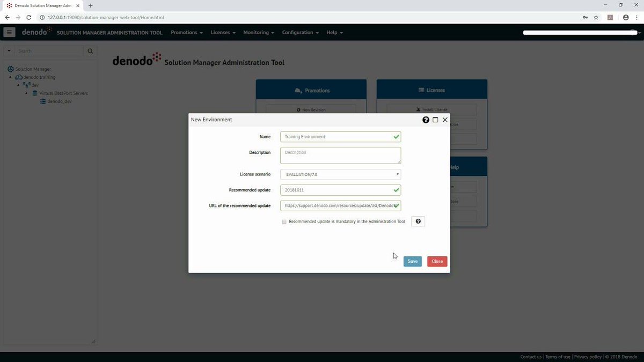Enable Recommended update is mandatory checkbox
The image size is (644, 362).
click(284, 221)
